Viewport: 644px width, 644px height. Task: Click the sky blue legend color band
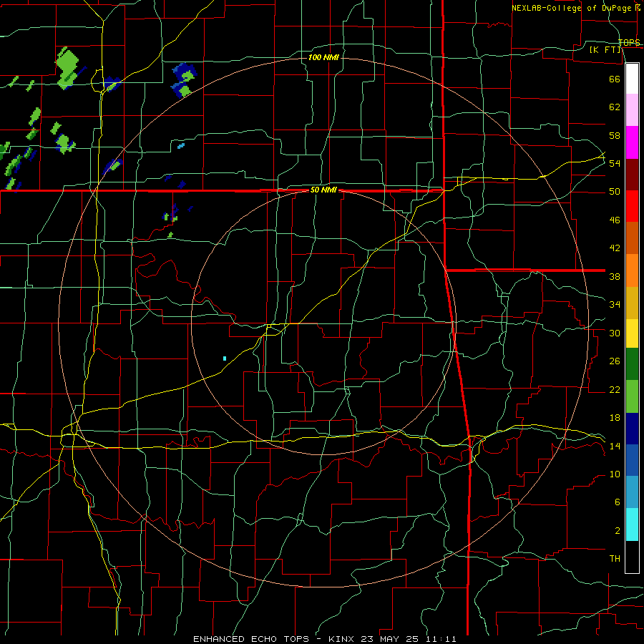tap(632, 492)
